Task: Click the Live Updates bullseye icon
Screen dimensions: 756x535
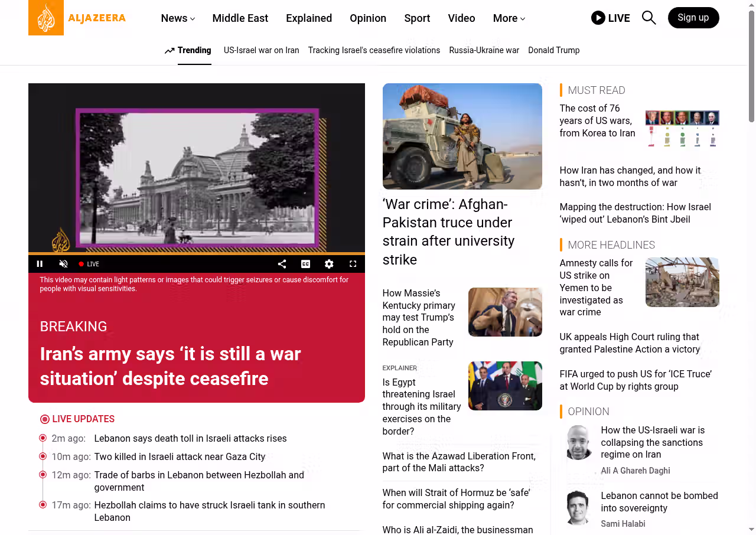Action: (x=45, y=419)
